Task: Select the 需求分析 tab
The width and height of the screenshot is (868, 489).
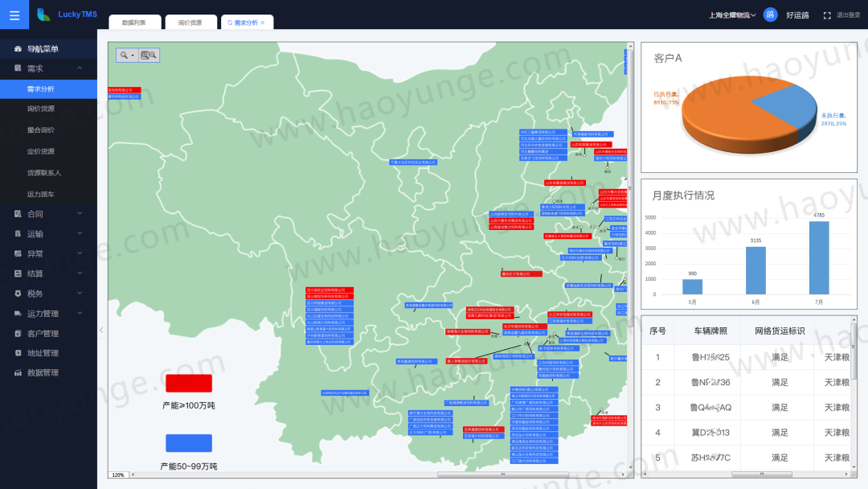Action: coord(246,23)
